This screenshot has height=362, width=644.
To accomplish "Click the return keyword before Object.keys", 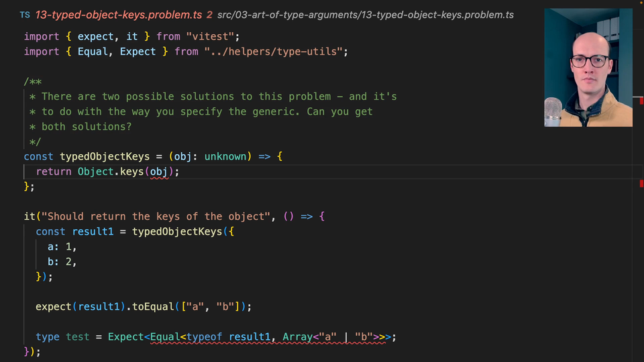I will (x=54, y=172).
